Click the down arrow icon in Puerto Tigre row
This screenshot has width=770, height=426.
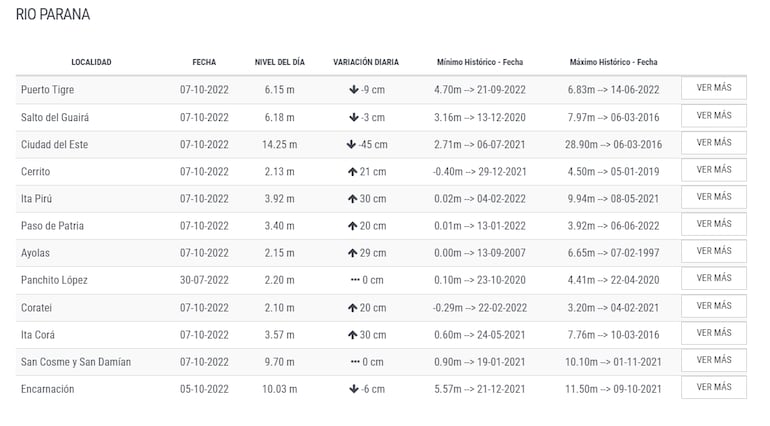click(354, 90)
